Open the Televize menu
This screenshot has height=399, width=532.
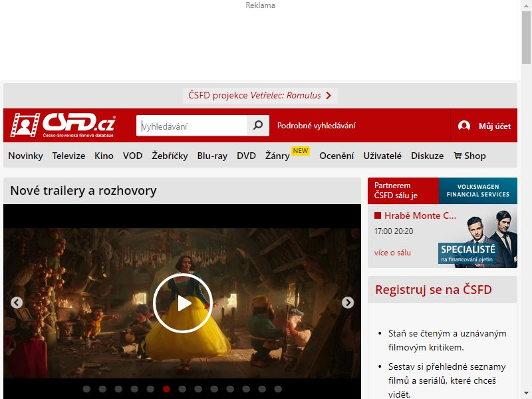pos(68,156)
